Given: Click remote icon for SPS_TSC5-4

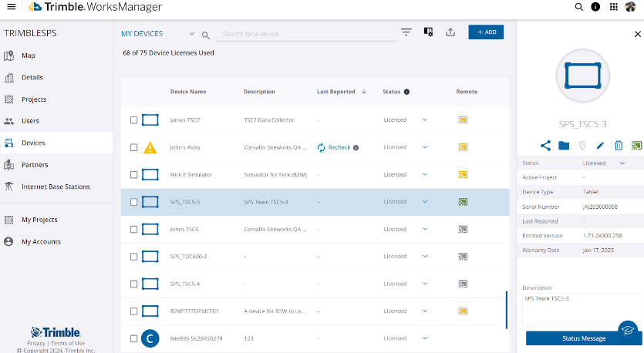Looking at the screenshot, I should coord(463,284).
